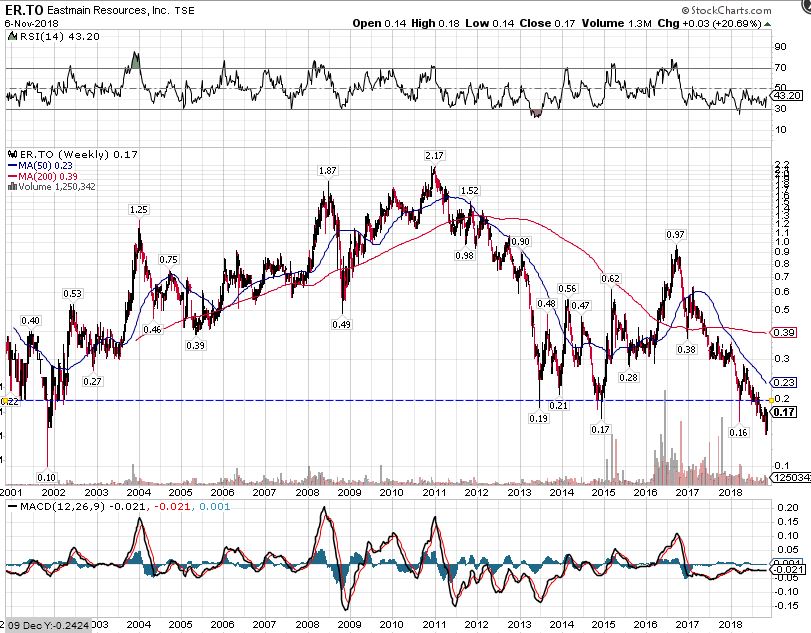Click the company name Eastmain Resources, Inc.
The height and width of the screenshot is (633, 811).
(x=108, y=10)
